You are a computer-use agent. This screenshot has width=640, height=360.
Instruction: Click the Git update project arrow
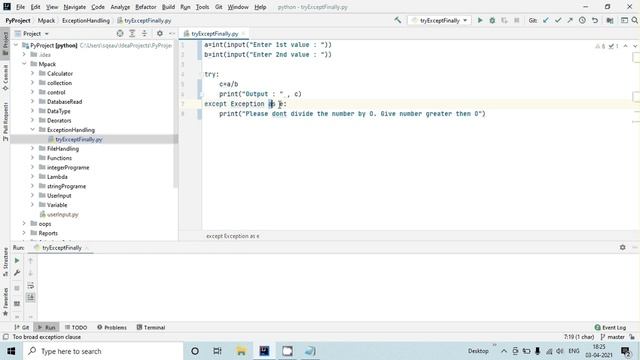click(546, 20)
